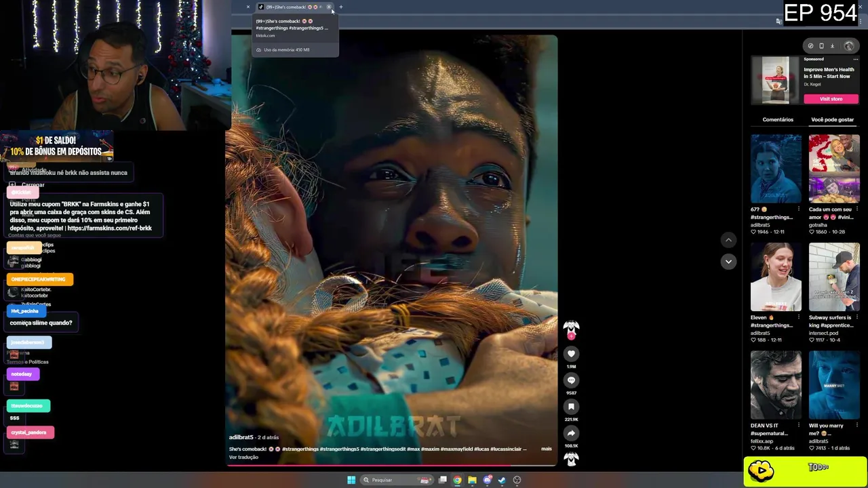Image resolution: width=868 pixels, height=488 pixels.
Task: Like the TikTok video with heart icon
Action: (x=571, y=353)
